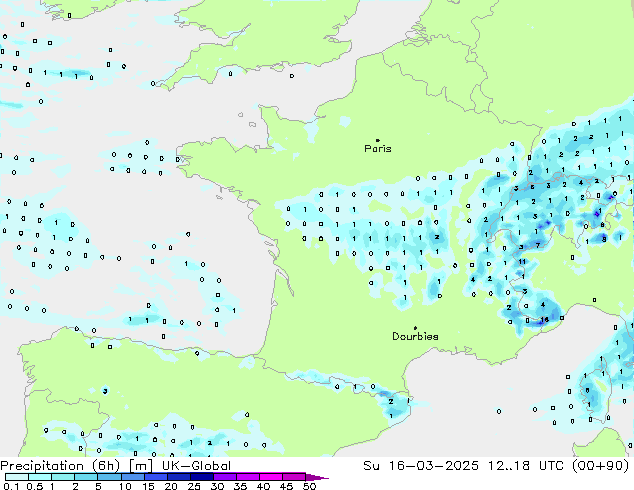
Task: Click the '10' legend value label
Action: pyautogui.click(x=125, y=486)
